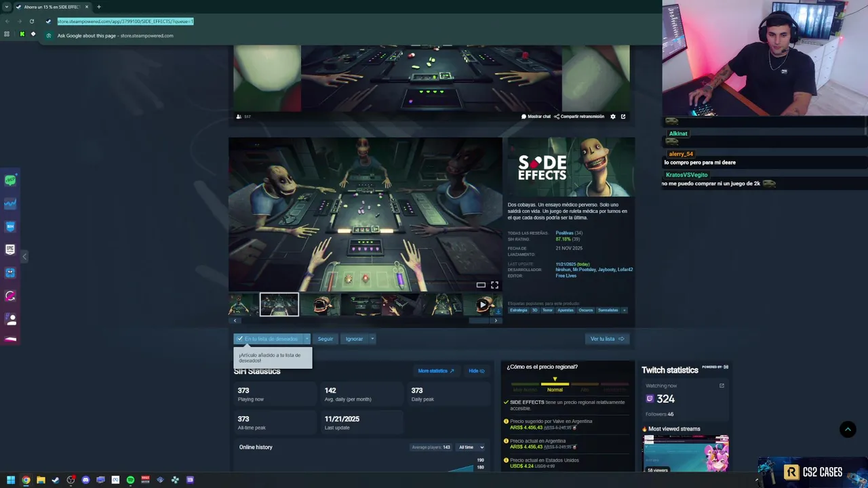Hide the SIH Statistics panel
The image size is (868, 488).
[x=477, y=371]
